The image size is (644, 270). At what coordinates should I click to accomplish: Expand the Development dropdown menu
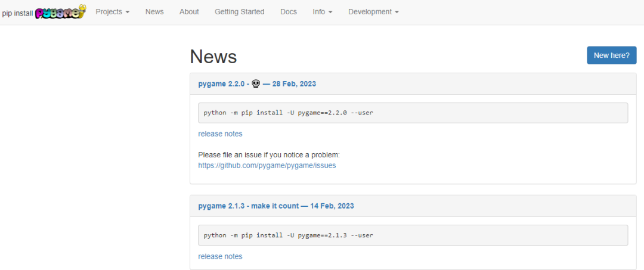[x=373, y=12]
